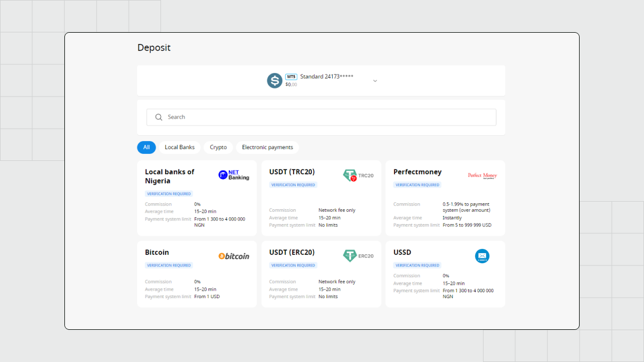Open the Standard 24173 account dropdown
644x362 pixels.
click(321, 80)
